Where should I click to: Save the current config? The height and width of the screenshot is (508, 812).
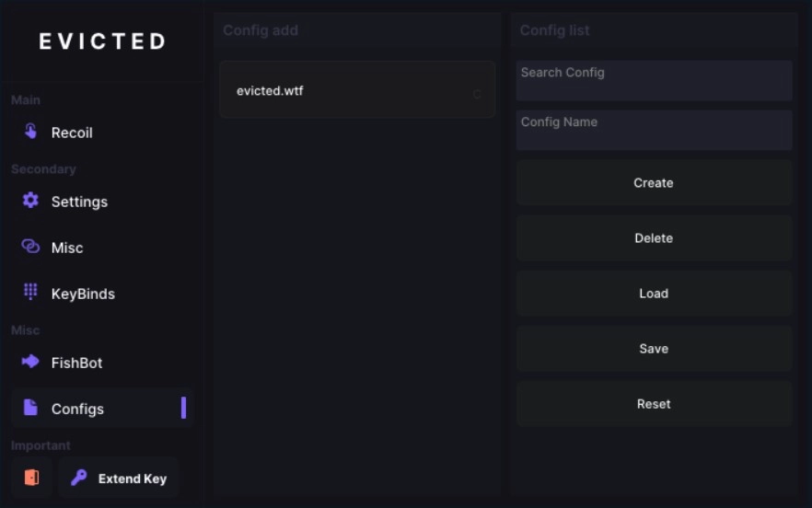tap(654, 349)
